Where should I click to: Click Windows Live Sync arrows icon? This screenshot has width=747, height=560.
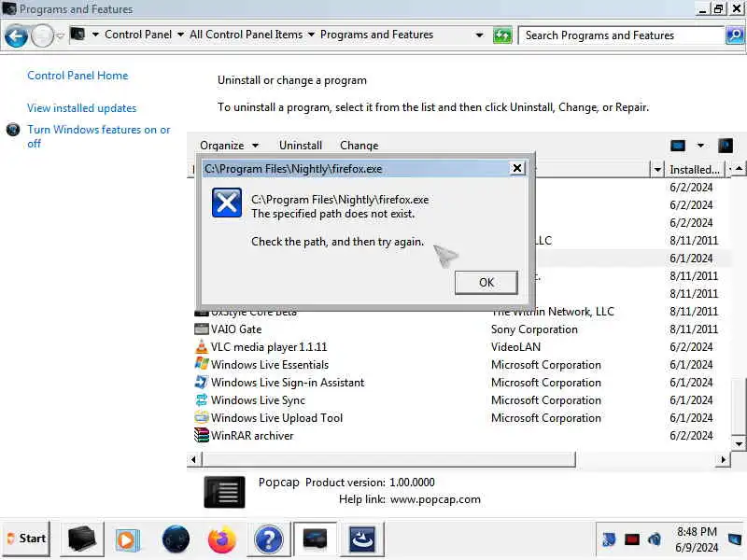202,400
